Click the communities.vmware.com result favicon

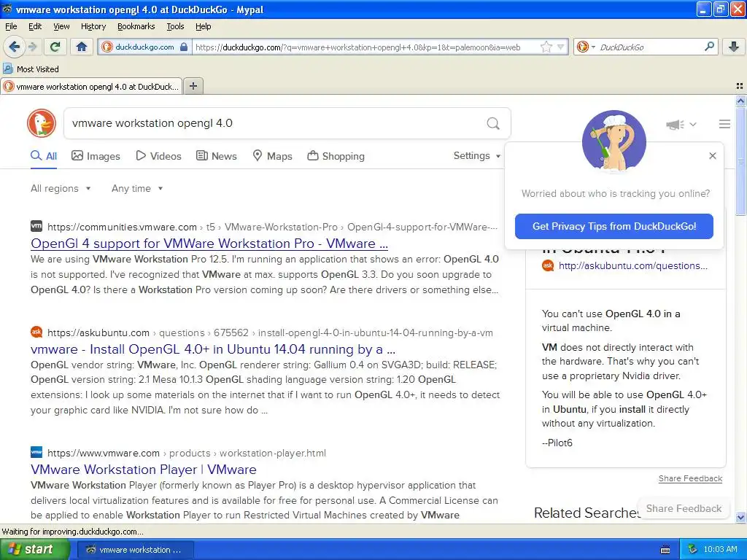(36, 226)
